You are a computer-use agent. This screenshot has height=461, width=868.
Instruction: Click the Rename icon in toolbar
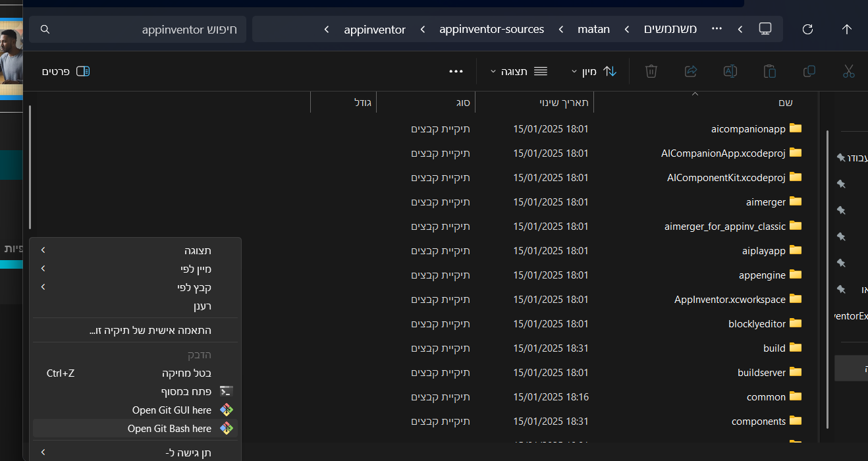730,71
